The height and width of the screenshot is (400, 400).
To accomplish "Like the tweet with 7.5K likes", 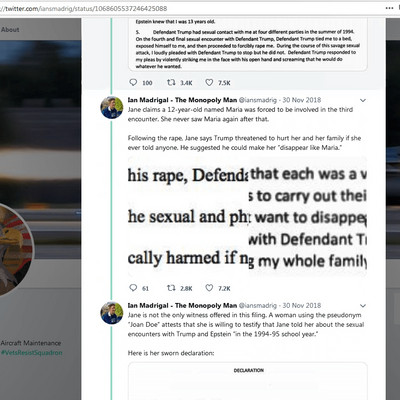I will coord(209,82).
